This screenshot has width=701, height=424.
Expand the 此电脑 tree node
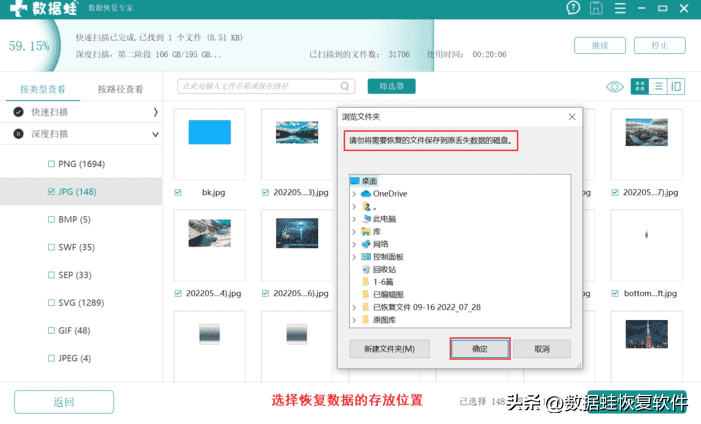coord(354,219)
